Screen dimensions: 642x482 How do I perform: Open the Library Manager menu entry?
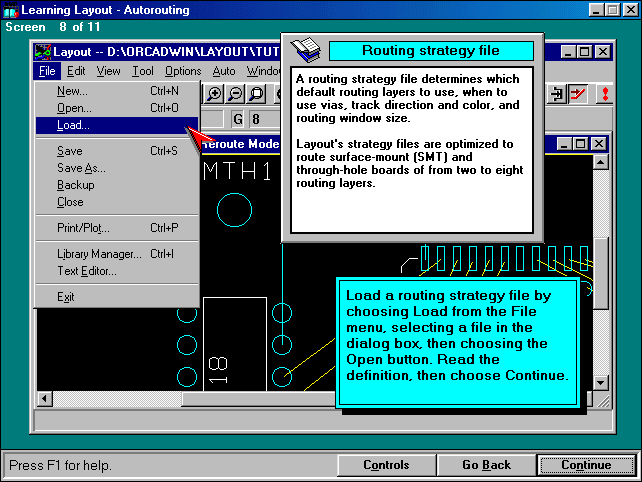coord(99,254)
